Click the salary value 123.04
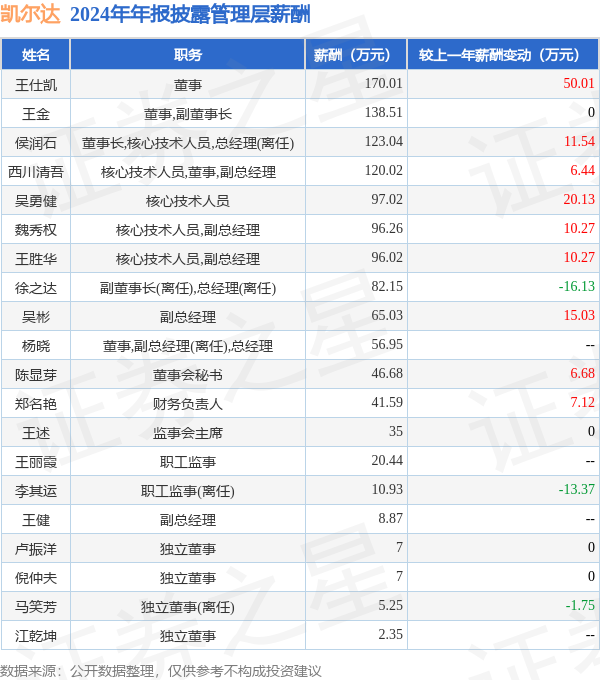Viewport: 600px width, 680px height. click(x=384, y=141)
